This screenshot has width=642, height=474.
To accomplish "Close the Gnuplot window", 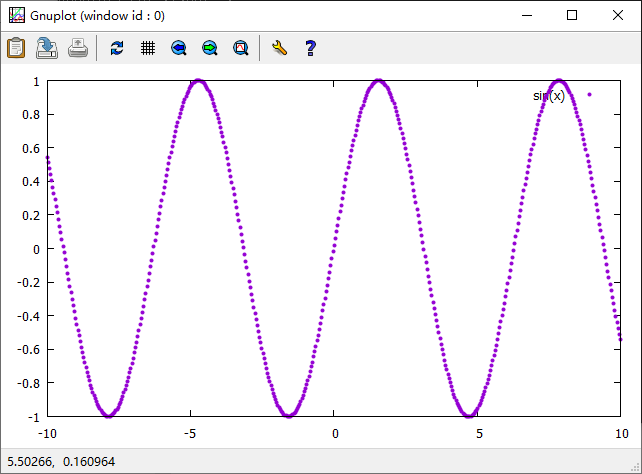I will pyautogui.click(x=618, y=16).
